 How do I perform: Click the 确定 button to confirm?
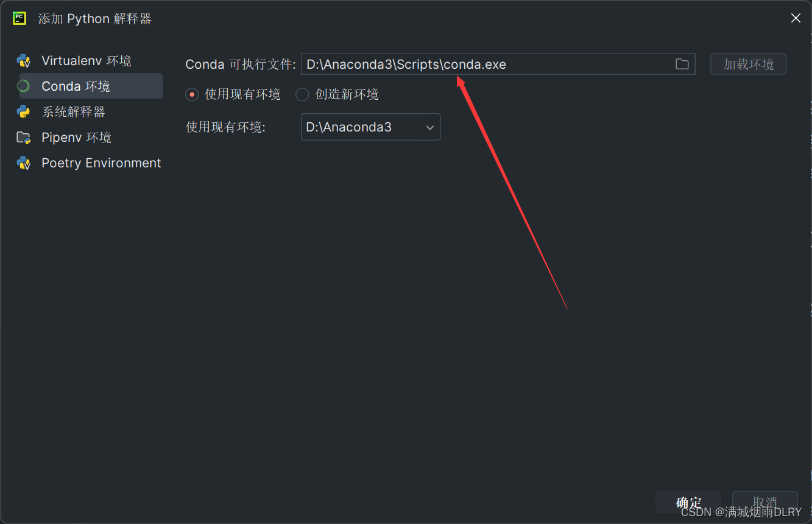click(688, 502)
